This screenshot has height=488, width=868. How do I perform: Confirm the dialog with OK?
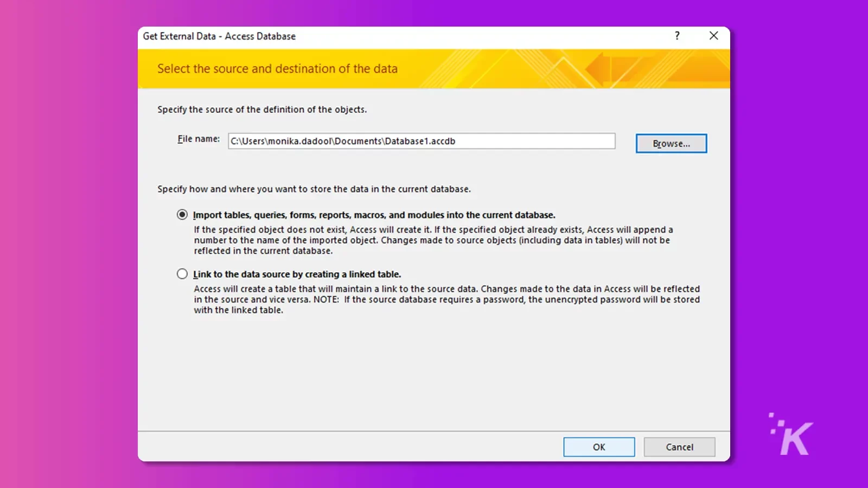click(x=599, y=447)
